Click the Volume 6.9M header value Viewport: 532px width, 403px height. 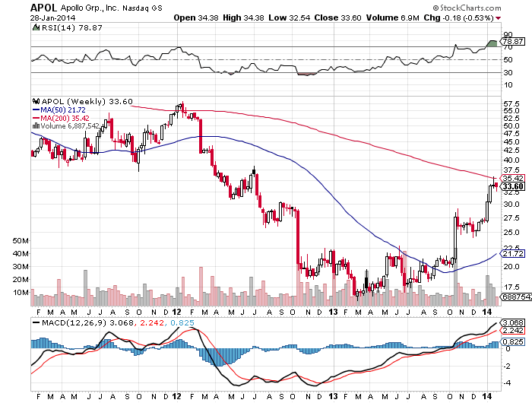pos(393,17)
